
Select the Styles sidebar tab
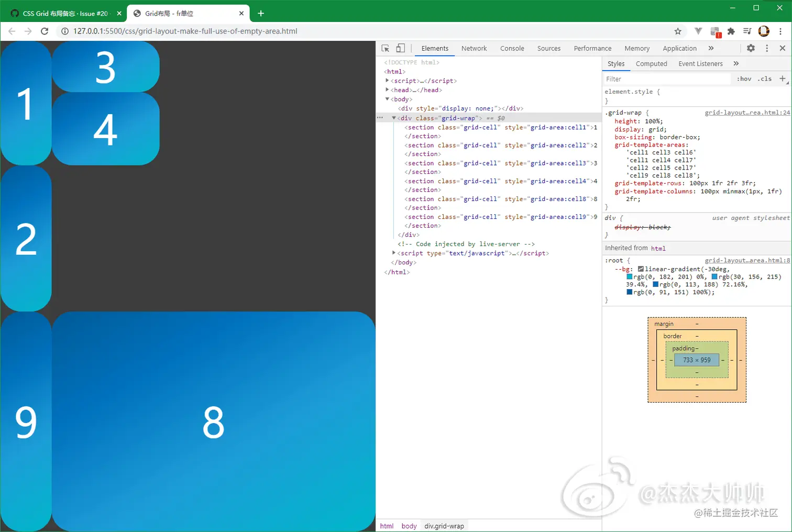[x=616, y=64]
